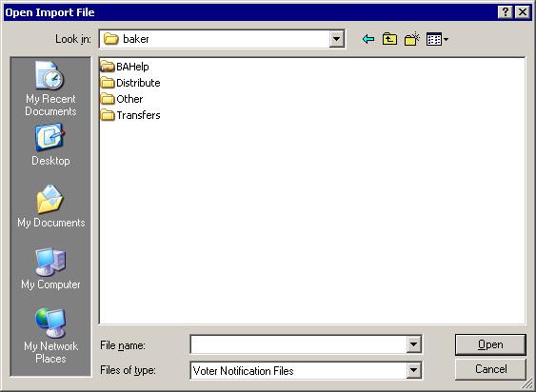Viewport: 536px width, 392px height.
Task: Open My Recent Documents in sidebar
Action: [50, 88]
